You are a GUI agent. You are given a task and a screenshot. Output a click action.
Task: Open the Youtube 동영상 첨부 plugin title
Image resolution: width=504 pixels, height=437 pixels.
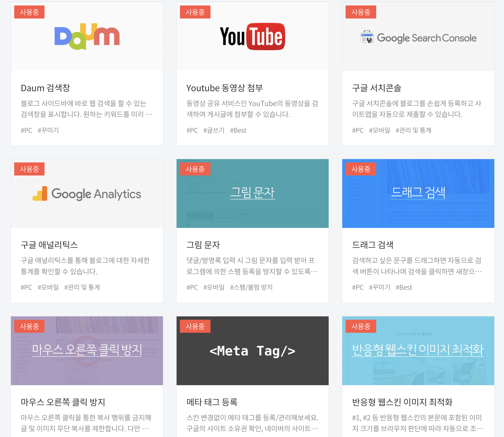click(224, 88)
